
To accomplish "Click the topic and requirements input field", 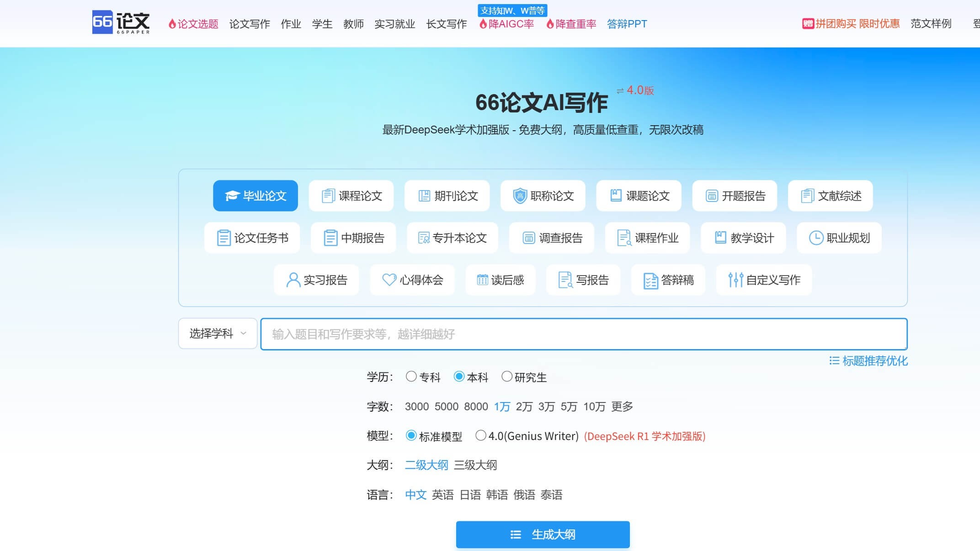I will click(583, 334).
